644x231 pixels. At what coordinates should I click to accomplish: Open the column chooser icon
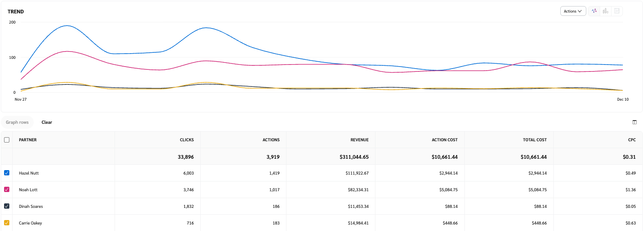635,122
